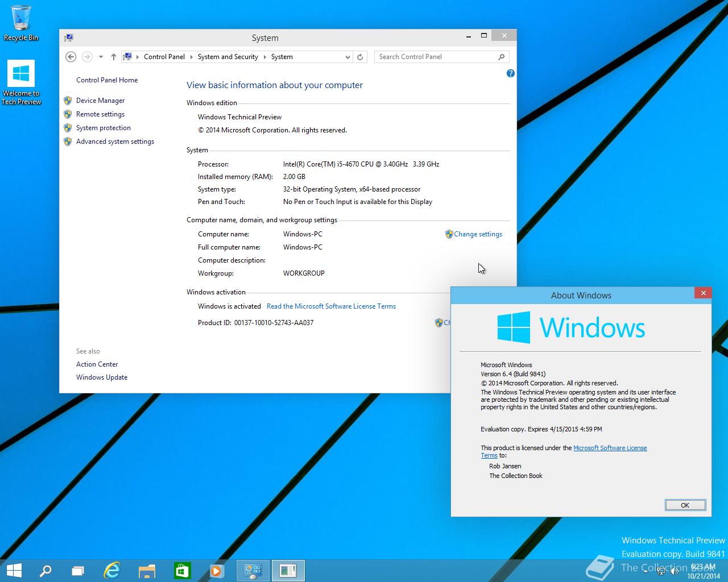Screen dimensions: 728x582
Task: Click the network tray icon
Action: click(x=660, y=572)
